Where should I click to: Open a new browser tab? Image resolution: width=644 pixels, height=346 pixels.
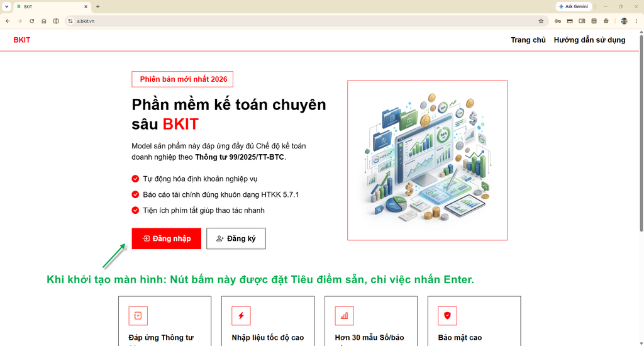[x=97, y=6]
